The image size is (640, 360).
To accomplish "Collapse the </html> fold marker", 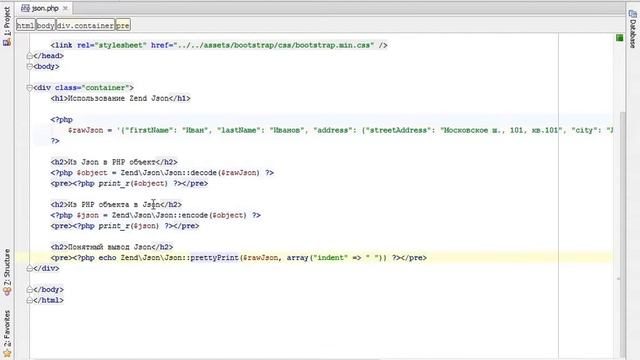I will [29, 300].
